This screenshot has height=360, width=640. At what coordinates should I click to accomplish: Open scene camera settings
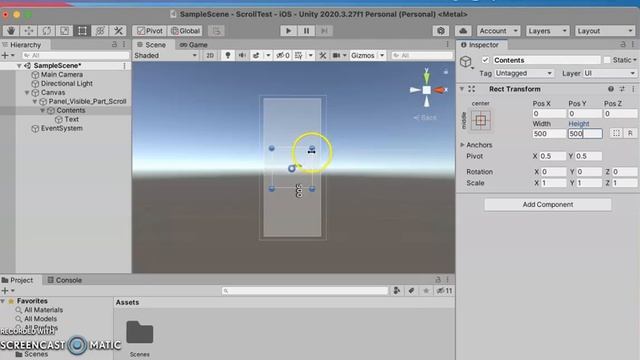(337, 55)
